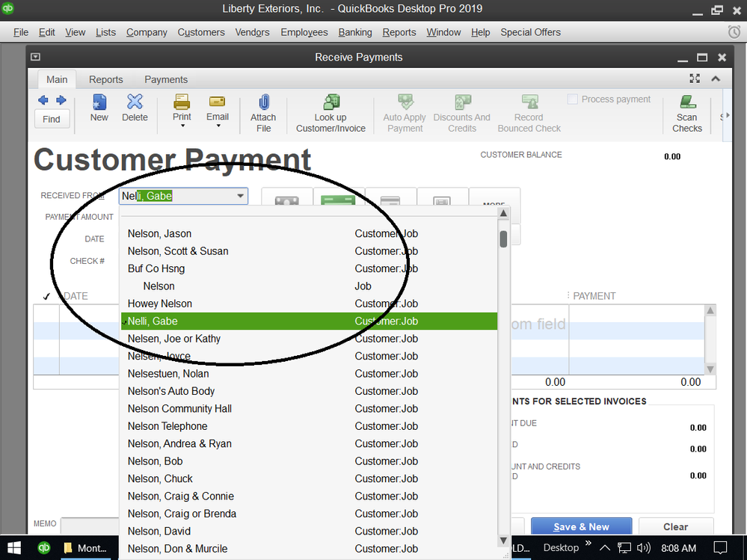Open the Banking menu

(x=355, y=32)
